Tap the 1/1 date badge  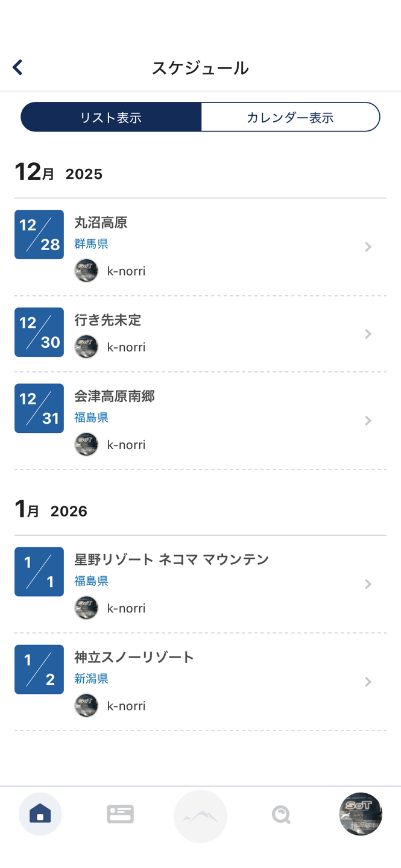[39, 571]
